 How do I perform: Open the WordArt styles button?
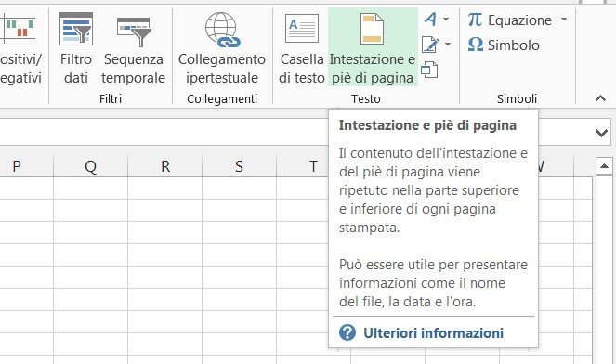[x=430, y=19]
